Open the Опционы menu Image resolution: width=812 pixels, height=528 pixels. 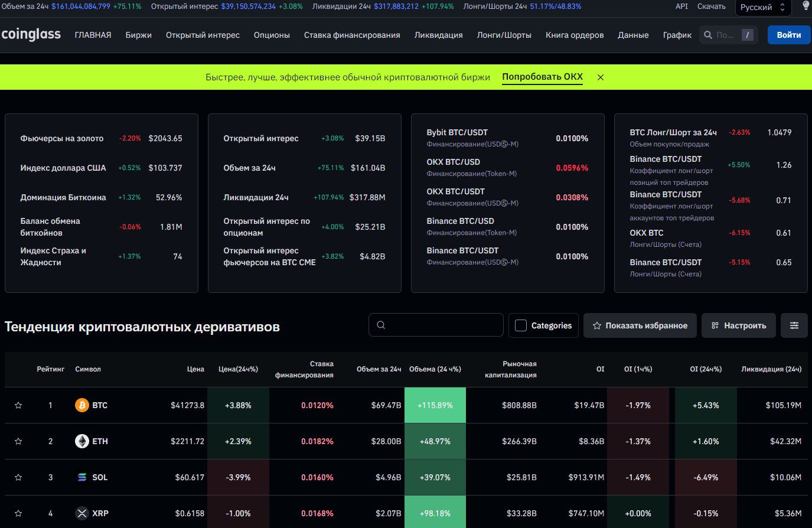[x=272, y=35]
